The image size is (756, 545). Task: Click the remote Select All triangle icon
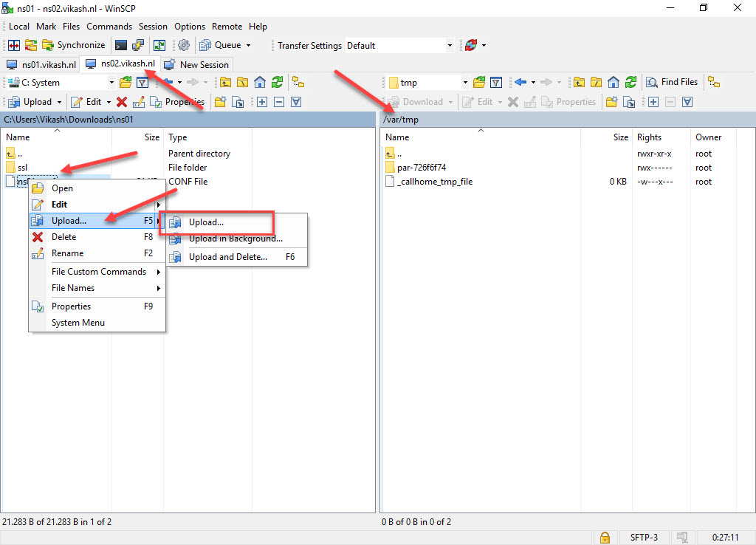tap(687, 102)
